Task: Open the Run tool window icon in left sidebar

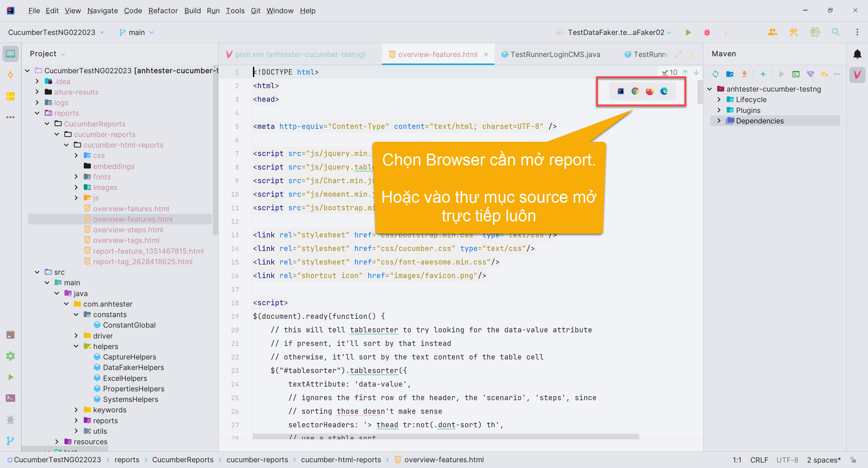Action: (11, 377)
